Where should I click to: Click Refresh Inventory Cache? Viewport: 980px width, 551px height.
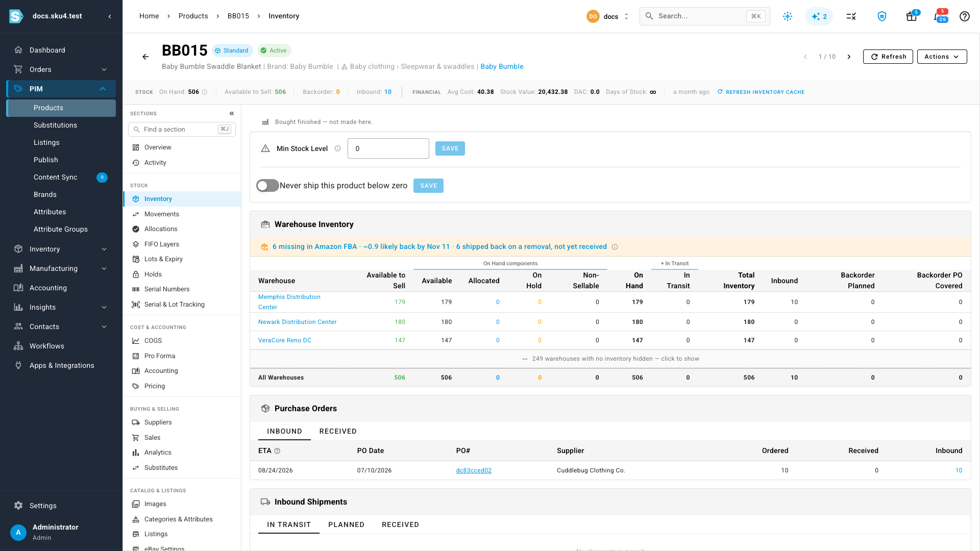[761, 92]
